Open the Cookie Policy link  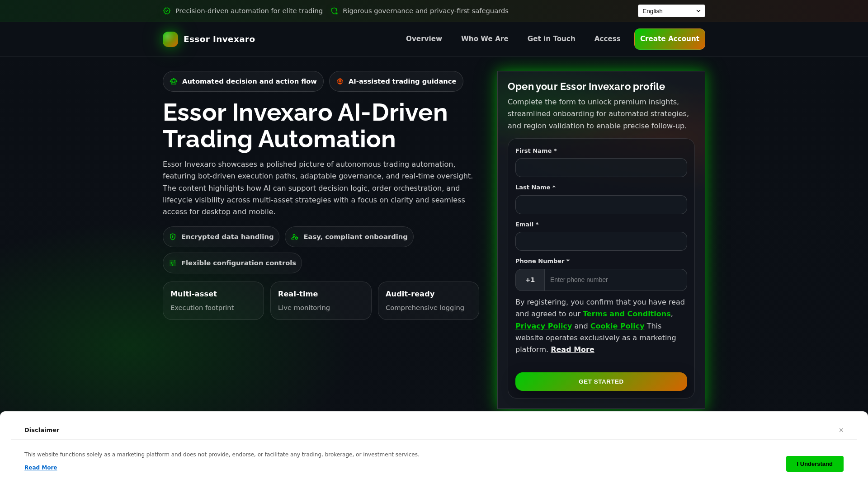point(617,326)
